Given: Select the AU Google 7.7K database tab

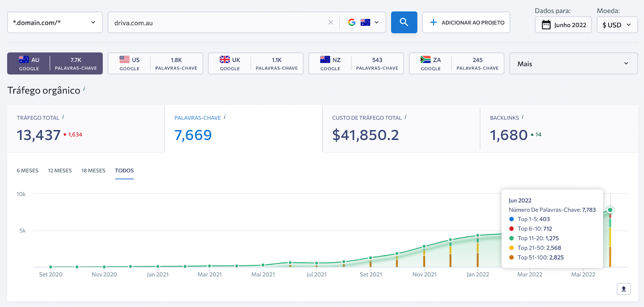Looking at the screenshot, I should tap(55, 63).
